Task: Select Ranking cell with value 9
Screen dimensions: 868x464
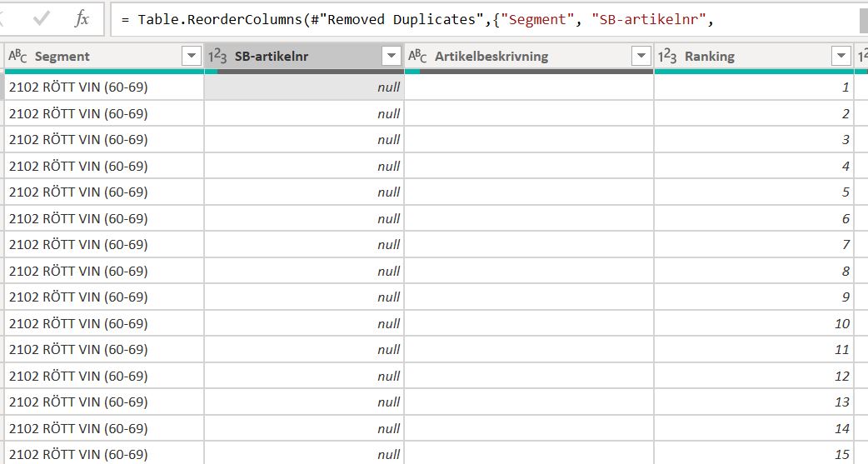Action: pyautogui.click(x=754, y=297)
